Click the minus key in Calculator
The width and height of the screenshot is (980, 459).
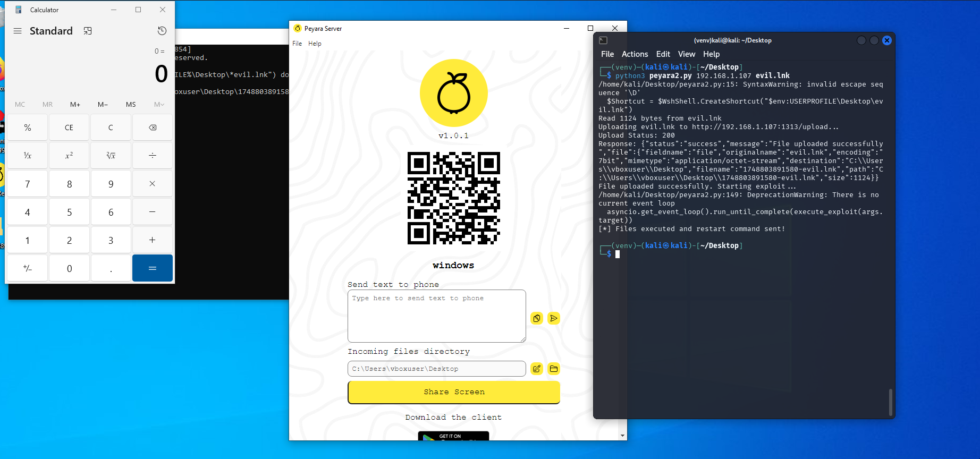(153, 212)
